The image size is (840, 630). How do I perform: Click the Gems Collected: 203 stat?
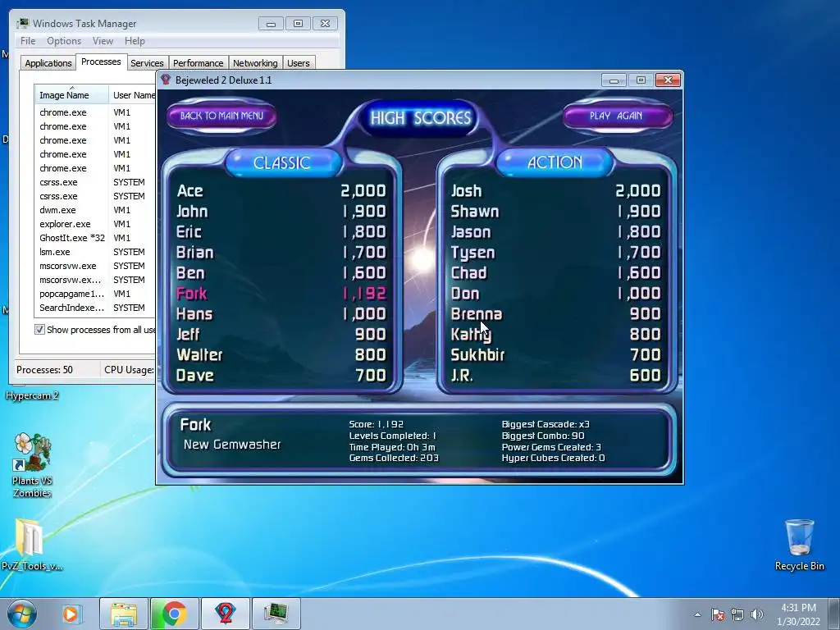click(x=394, y=458)
